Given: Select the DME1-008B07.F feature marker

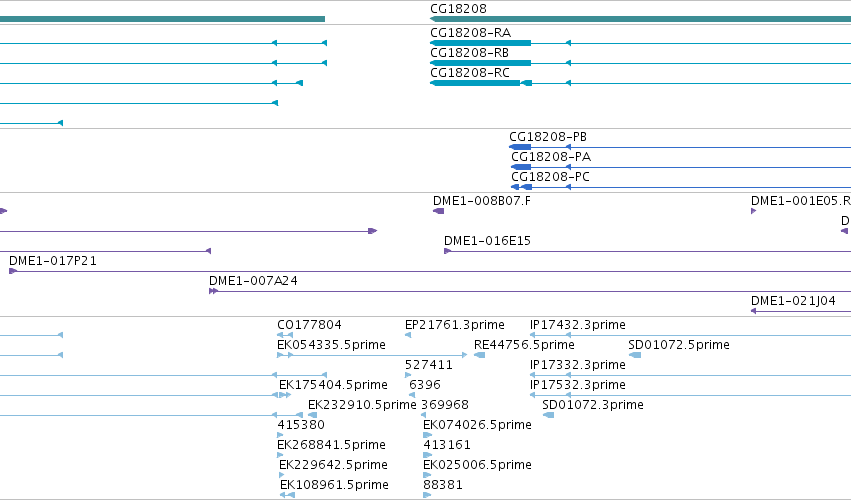Looking at the screenshot, I should click(x=439, y=211).
